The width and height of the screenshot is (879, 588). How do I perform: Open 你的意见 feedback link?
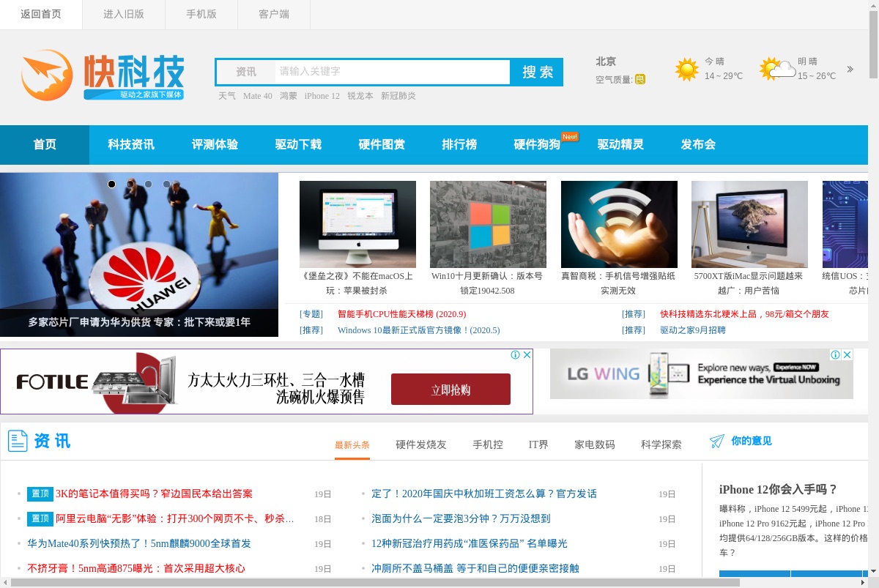[x=752, y=441]
